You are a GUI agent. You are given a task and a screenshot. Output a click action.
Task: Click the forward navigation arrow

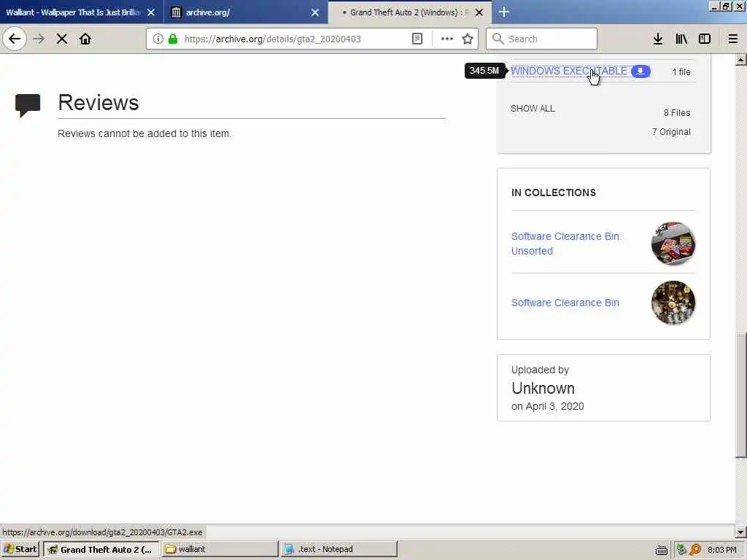(39, 39)
